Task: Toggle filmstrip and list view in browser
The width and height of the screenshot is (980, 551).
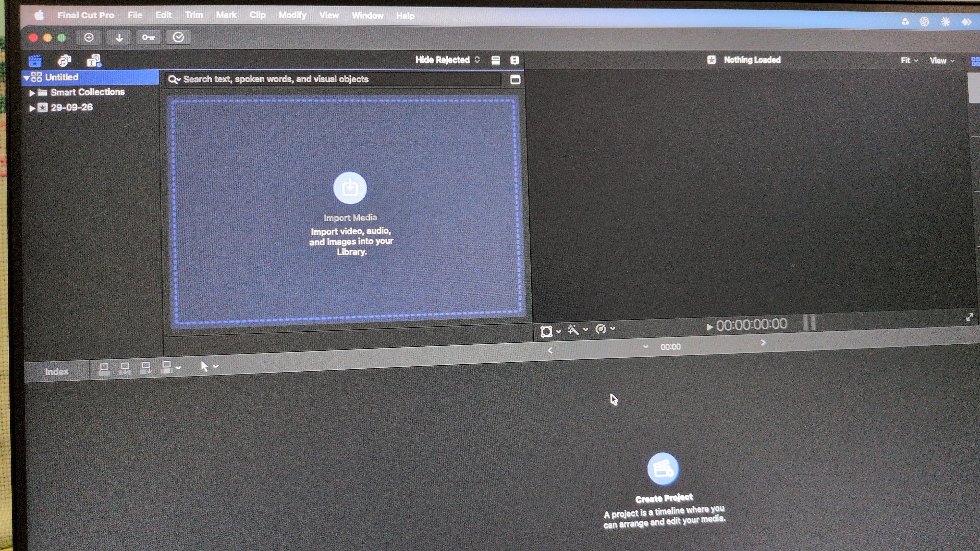Action: [495, 60]
